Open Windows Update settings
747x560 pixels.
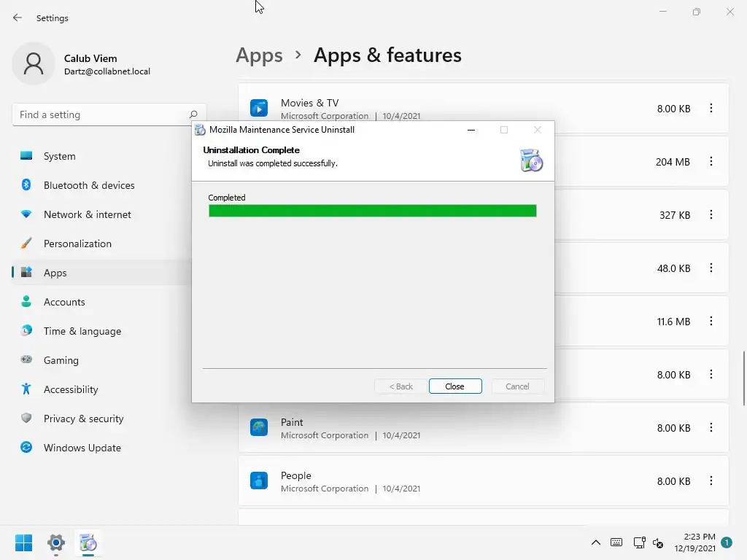point(101,448)
